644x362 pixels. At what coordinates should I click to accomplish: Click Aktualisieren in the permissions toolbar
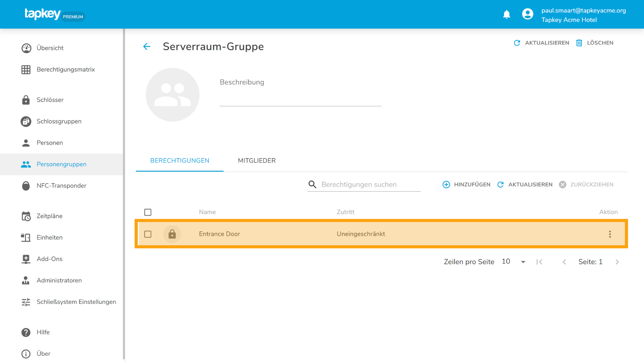point(525,185)
